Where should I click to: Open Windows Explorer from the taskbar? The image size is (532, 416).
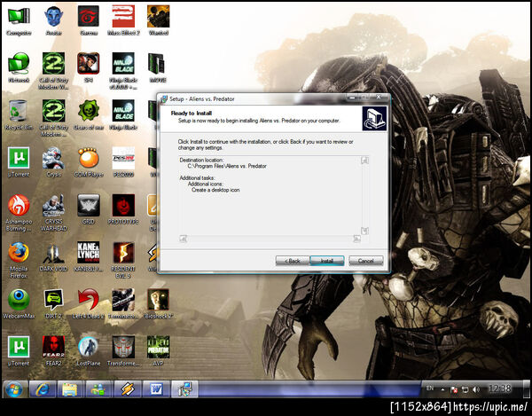click(x=71, y=389)
